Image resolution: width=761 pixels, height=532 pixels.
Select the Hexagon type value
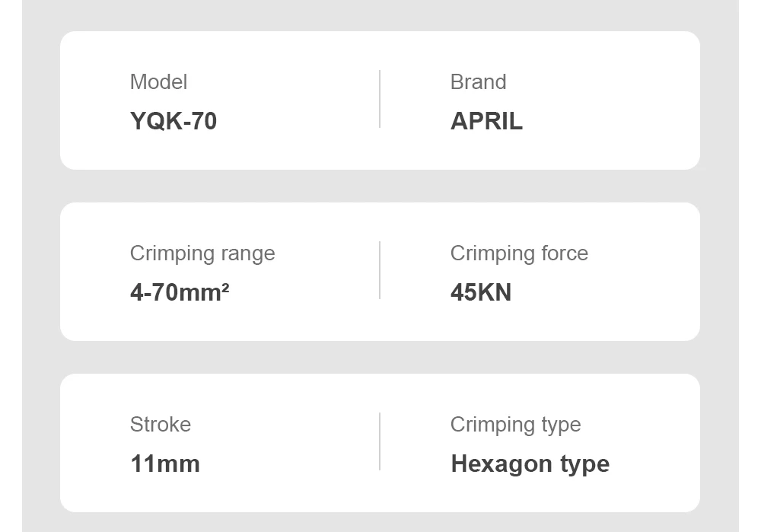[x=530, y=464]
